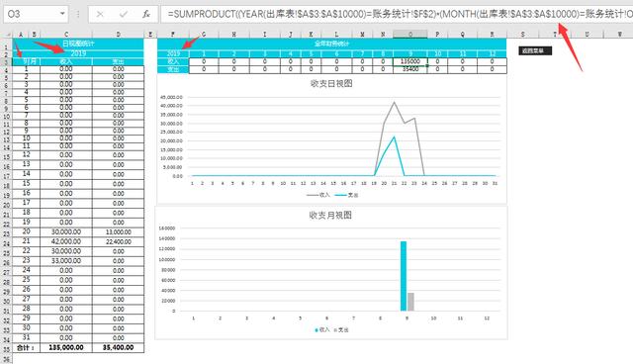Click the 日视图统计 title cell
This screenshot has height=364, width=633.
[78, 44]
